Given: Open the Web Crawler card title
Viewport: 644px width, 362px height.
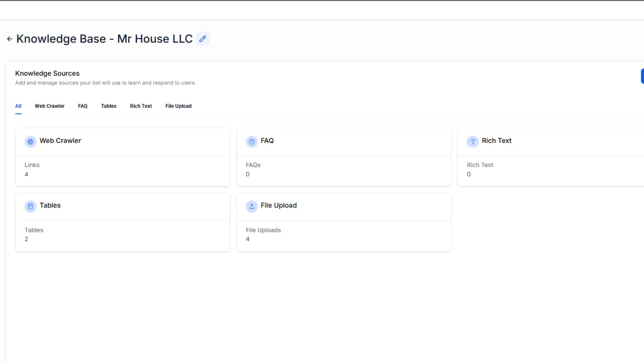Looking at the screenshot, I should (60, 141).
